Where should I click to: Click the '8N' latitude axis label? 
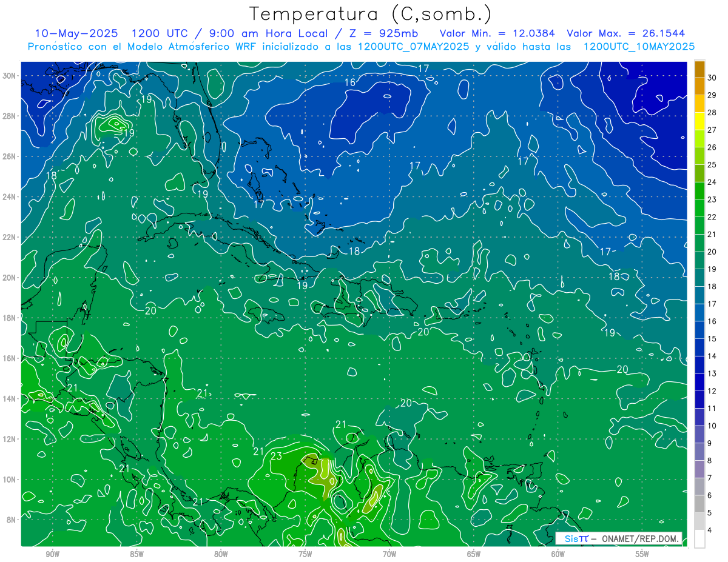(12, 520)
